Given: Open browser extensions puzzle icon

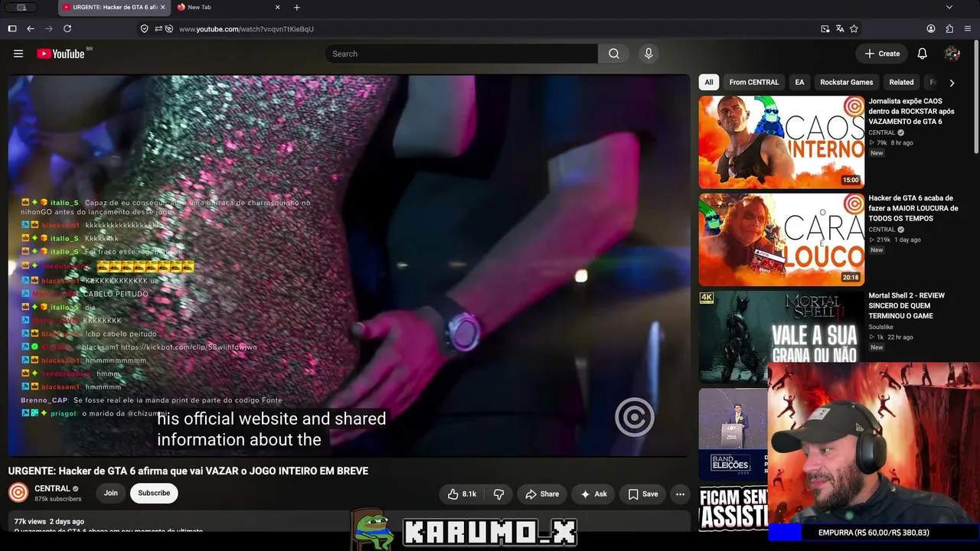Looking at the screenshot, I should tap(949, 28).
